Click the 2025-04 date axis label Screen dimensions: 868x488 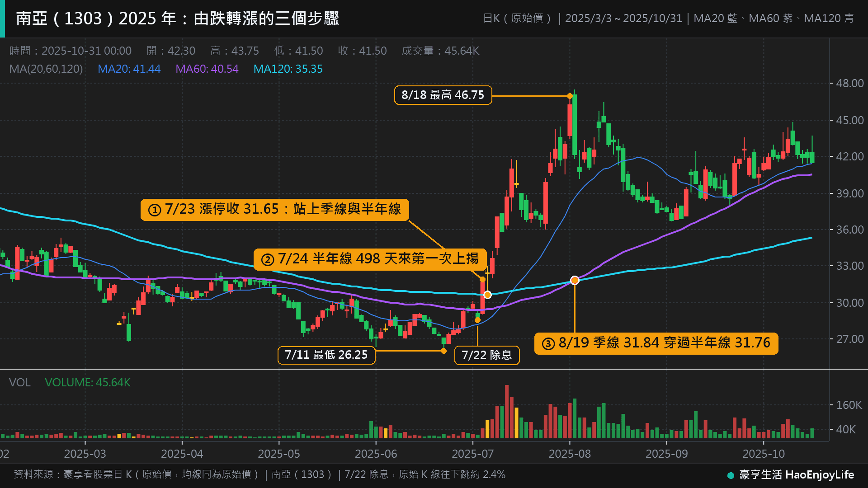point(182,454)
